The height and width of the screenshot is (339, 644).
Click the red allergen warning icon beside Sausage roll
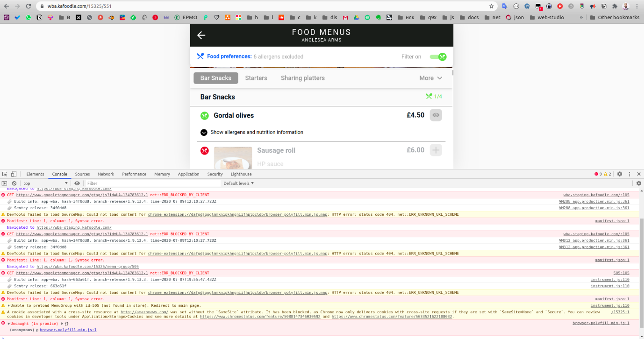point(204,150)
